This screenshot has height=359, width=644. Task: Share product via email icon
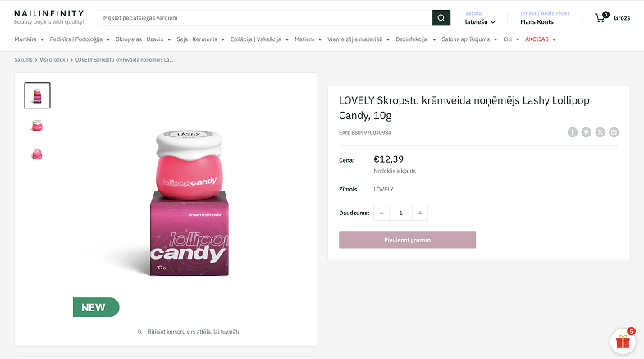[x=614, y=132]
